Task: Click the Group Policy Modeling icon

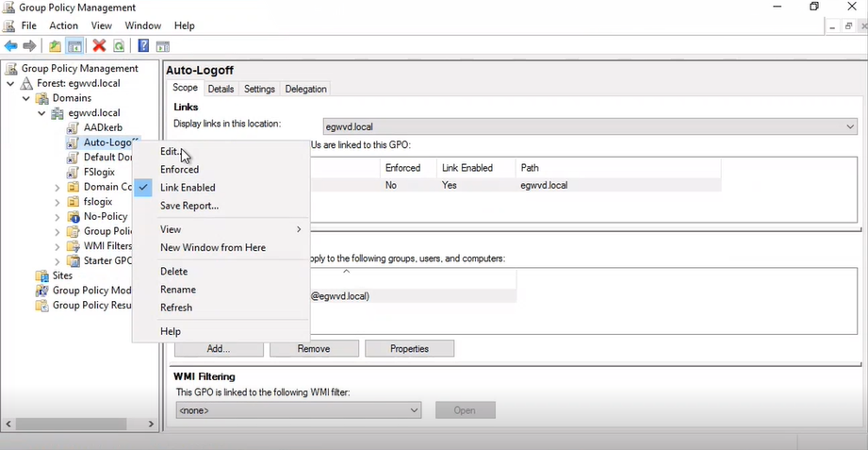Action: pos(42,291)
